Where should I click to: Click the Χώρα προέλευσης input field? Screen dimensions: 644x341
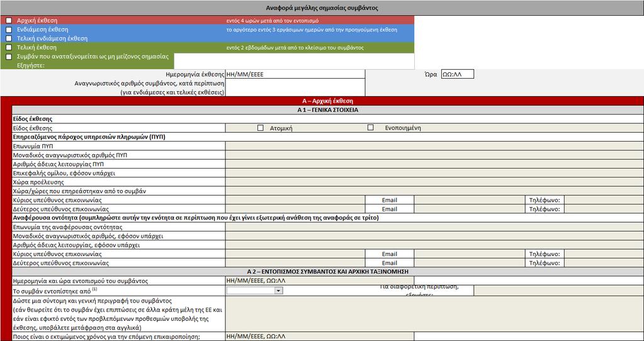434,182
